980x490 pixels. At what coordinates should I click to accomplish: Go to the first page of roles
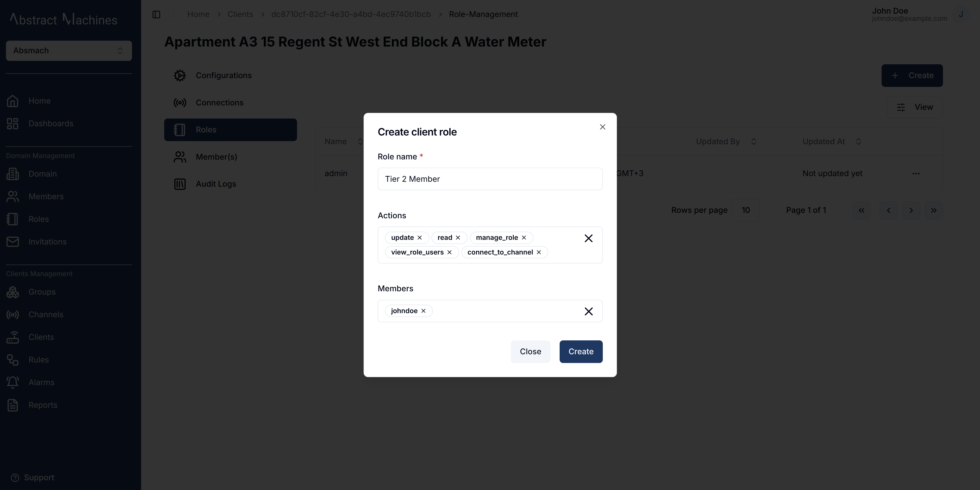[x=861, y=211]
